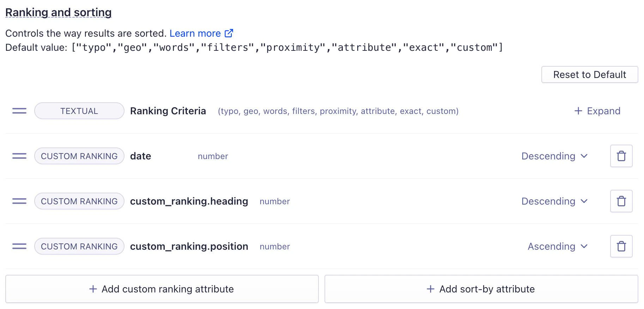Click the Reset to Default button
Image resolution: width=644 pixels, height=309 pixels.
pyautogui.click(x=589, y=74)
